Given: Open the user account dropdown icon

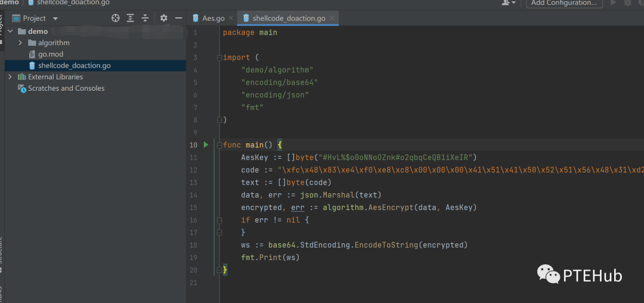Looking at the screenshot, I should coord(509,2).
